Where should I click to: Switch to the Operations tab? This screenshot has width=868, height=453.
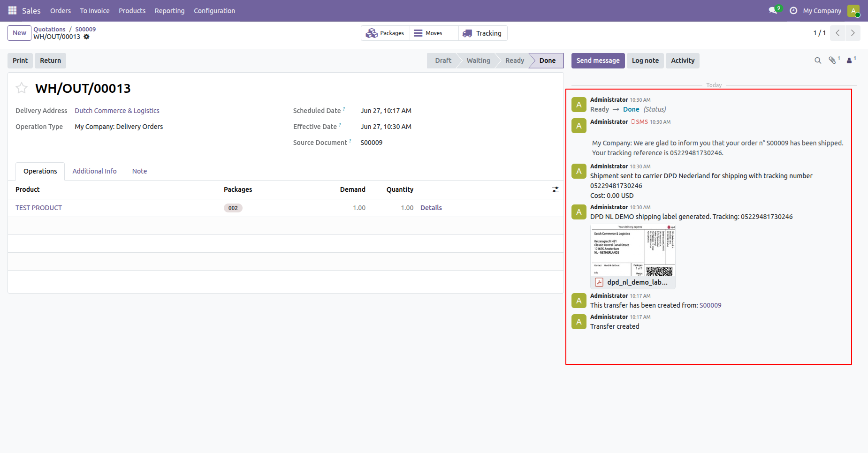pyautogui.click(x=40, y=171)
